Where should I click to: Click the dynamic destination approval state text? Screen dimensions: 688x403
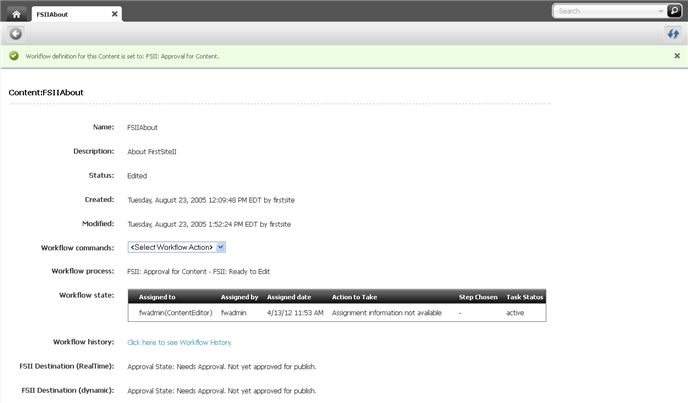pos(222,391)
